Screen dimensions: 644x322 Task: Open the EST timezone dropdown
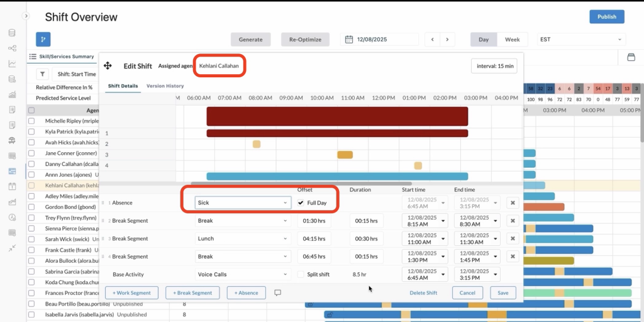(x=581, y=40)
